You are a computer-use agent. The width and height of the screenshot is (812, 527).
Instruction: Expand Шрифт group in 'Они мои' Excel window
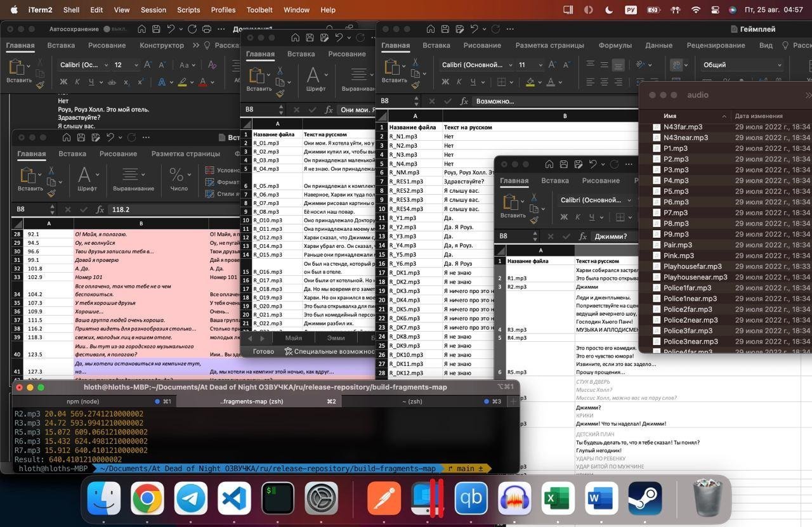click(x=315, y=79)
